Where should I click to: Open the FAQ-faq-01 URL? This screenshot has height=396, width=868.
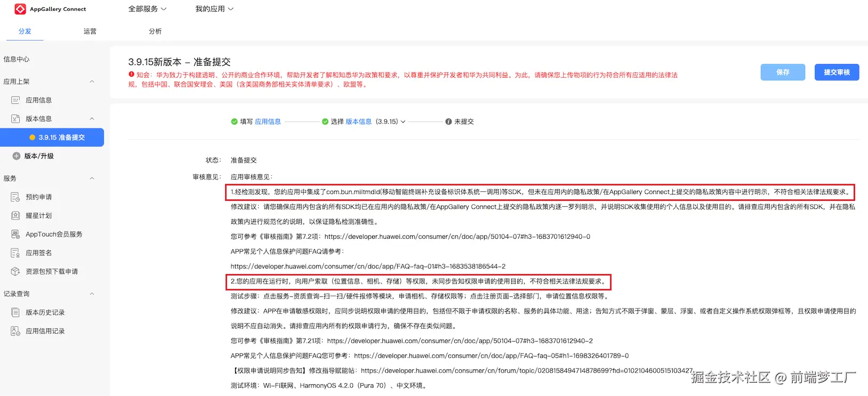pos(368,266)
